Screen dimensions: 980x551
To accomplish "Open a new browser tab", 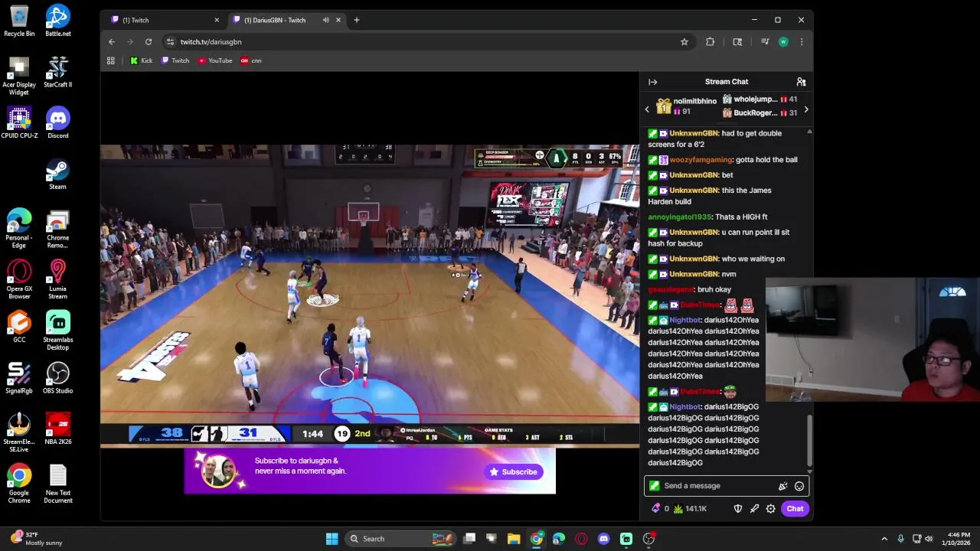I will [356, 20].
